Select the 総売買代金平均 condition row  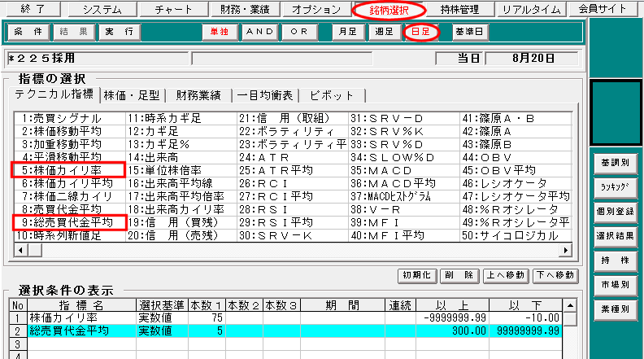point(69,331)
